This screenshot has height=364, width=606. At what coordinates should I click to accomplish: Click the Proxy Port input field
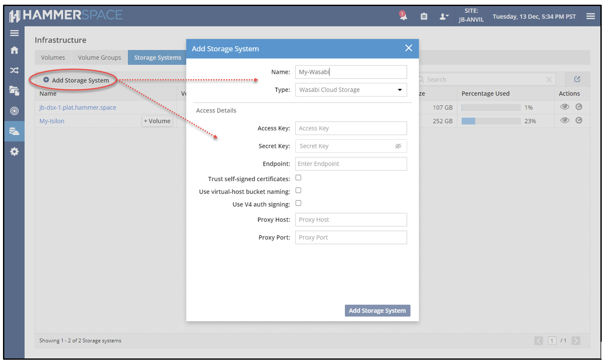351,238
